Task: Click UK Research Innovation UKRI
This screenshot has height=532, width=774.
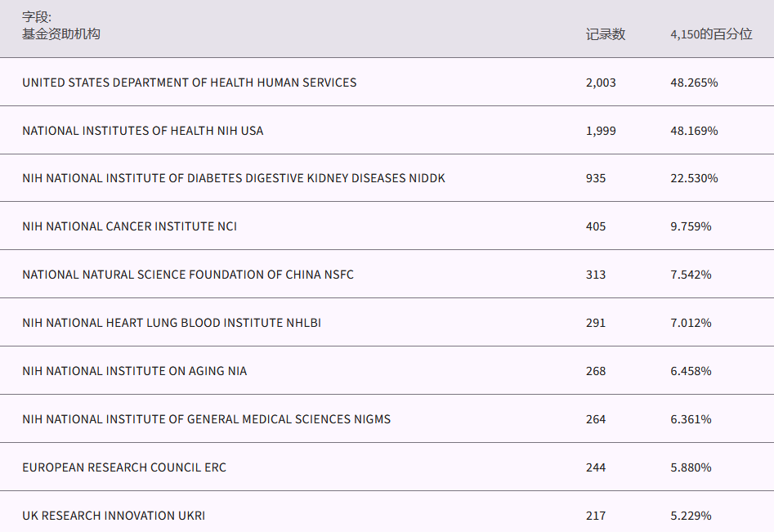Action: click(x=114, y=516)
